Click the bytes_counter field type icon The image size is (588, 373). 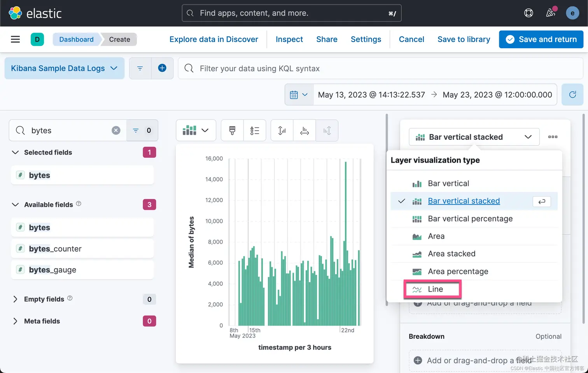(x=21, y=248)
